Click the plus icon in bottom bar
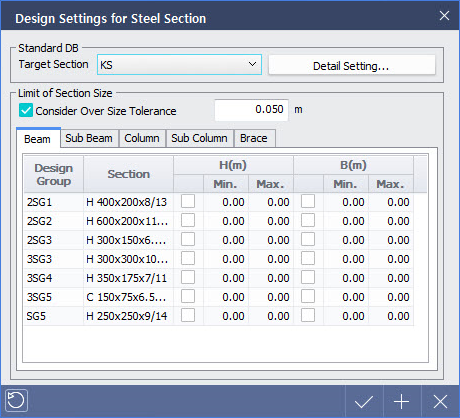This screenshot has width=460, height=418. (402, 401)
